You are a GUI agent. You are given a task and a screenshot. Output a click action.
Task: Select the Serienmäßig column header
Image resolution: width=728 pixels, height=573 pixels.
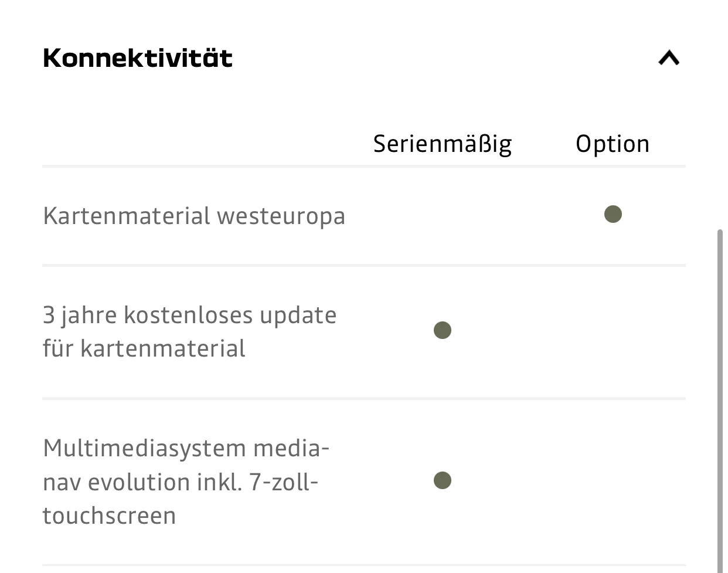pyautogui.click(x=443, y=144)
